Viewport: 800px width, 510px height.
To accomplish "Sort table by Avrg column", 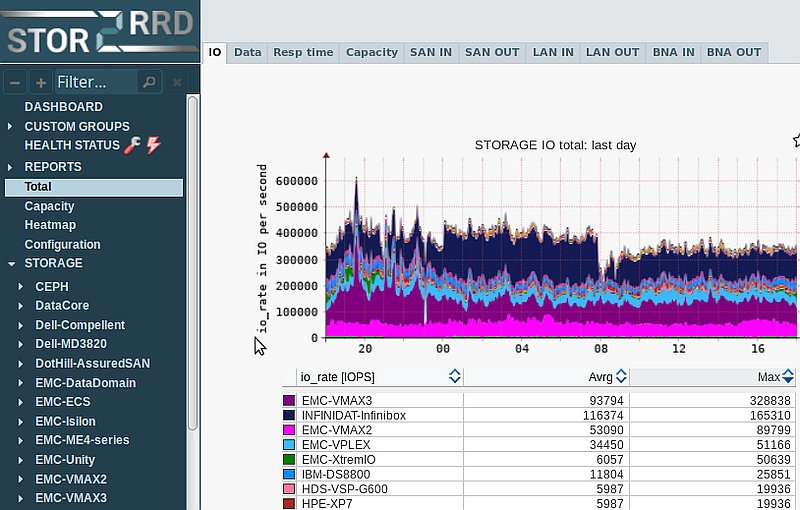I will coord(621,376).
